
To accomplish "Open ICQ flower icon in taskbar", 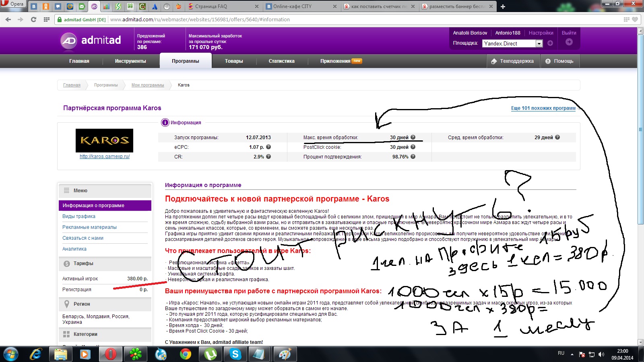I will tap(136, 354).
